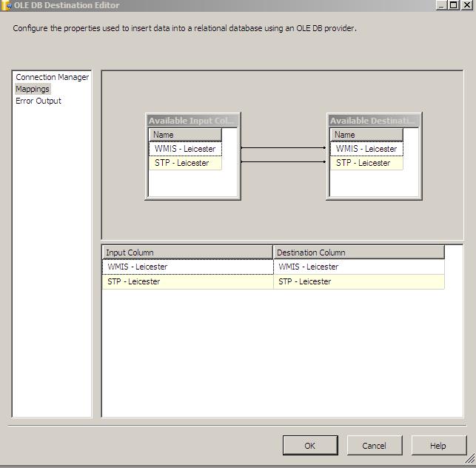
Task: Click the dialog resize grip corner
Action: [470, 458]
